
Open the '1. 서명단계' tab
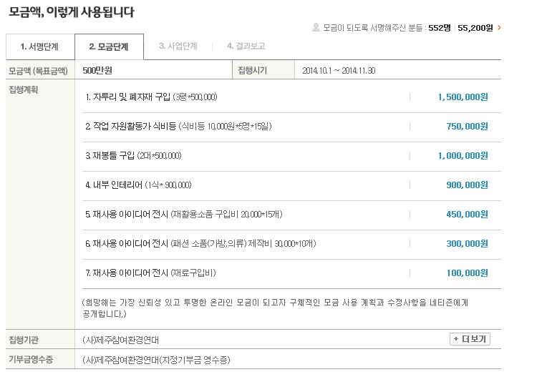click(40, 46)
